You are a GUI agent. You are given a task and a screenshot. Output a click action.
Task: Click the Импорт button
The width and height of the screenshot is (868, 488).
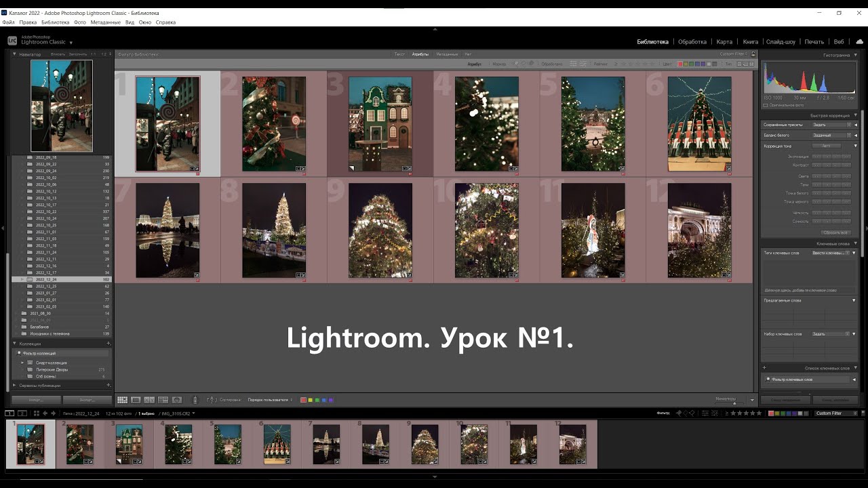[37, 400]
